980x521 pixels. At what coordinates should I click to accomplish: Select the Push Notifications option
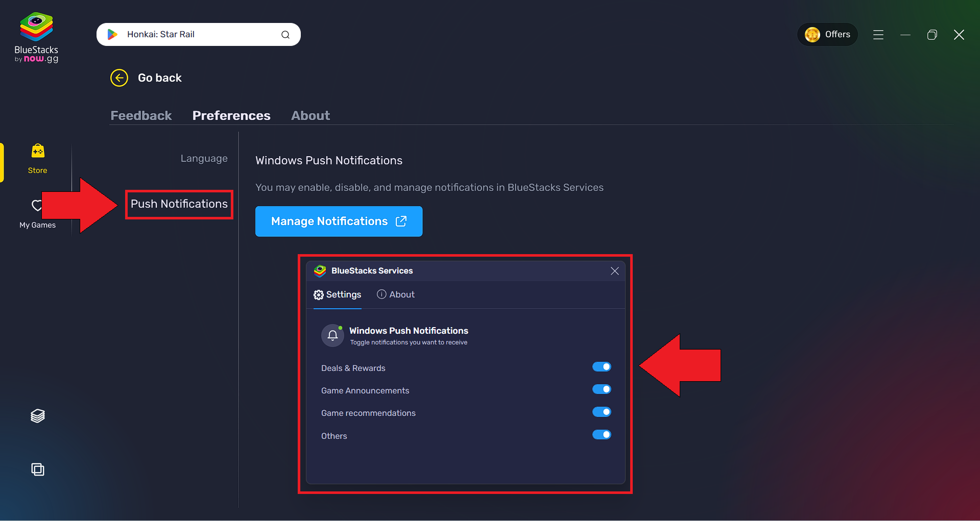click(179, 204)
